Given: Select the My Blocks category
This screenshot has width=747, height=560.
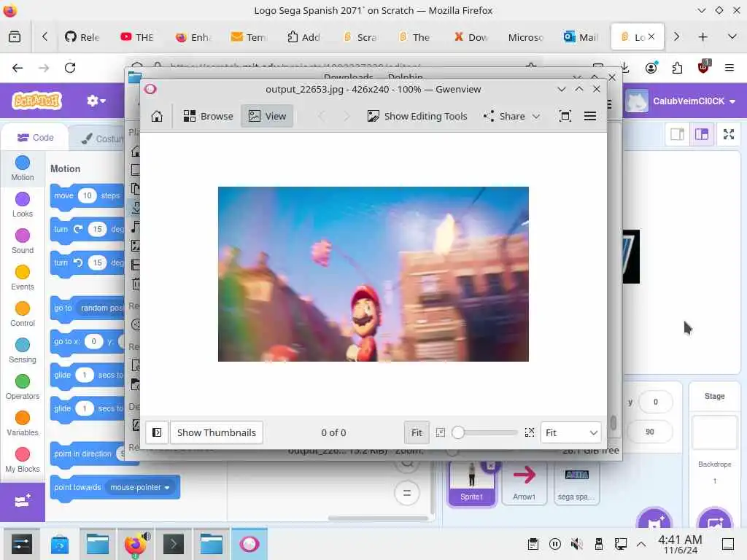Looking at the screenshot, I should tap(23, 460).
